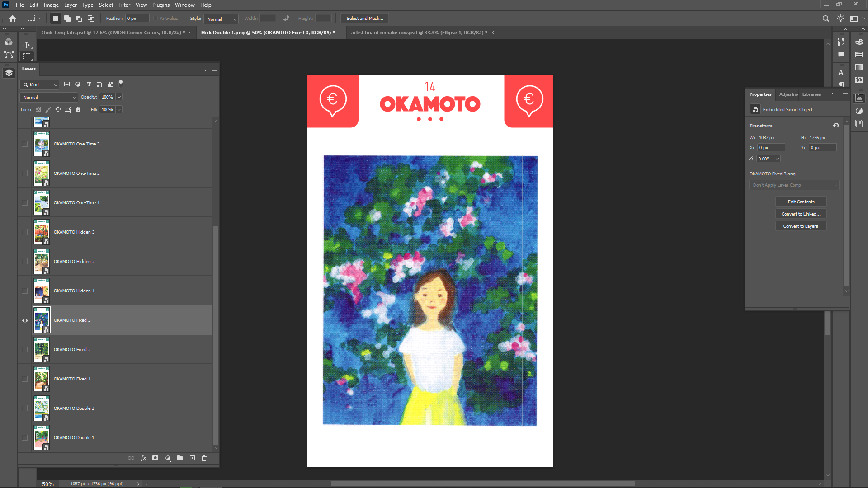This screenshot has height=488, width=868.
Task: Expand the Opacity slider dropdown arrow
Action: (x=119, y=97)
